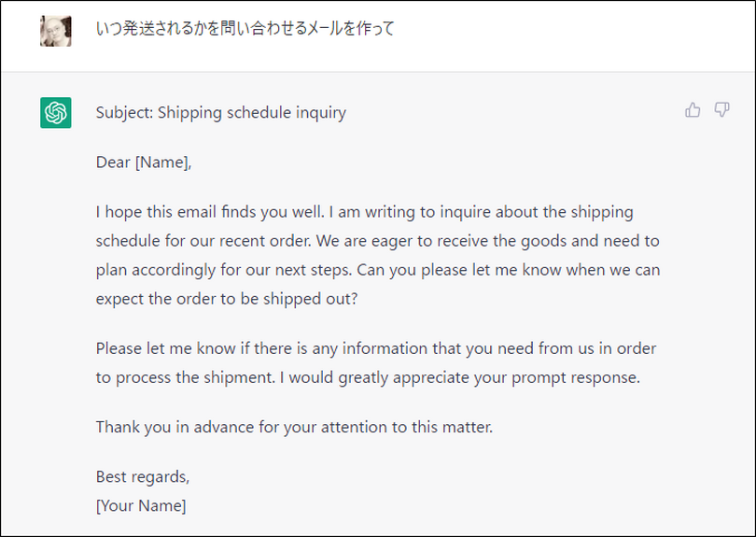This screenshot has width=756, height=537.
Task: Click the 'Subject: Shipping schedule inquiry' line
Action: point(221,112)
